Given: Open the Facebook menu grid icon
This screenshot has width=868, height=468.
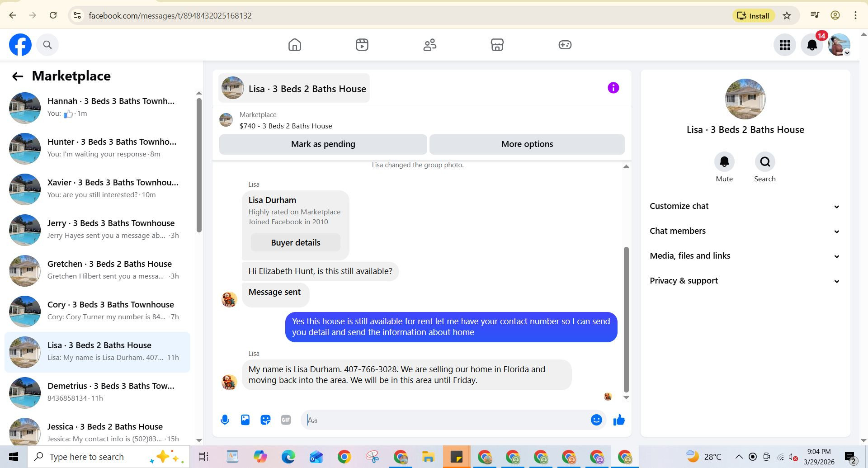Looking at the screenshot, I should 785,45.
